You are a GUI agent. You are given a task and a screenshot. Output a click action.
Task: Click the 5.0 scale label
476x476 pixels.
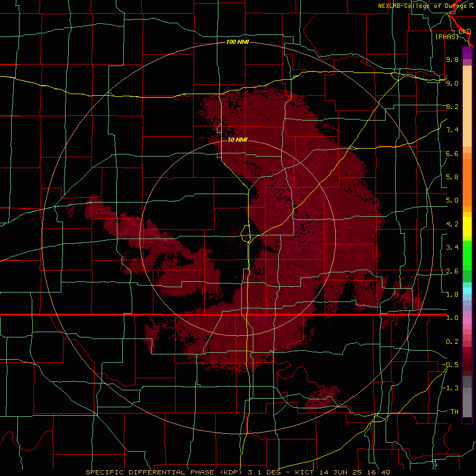click(x=452, y=200)
